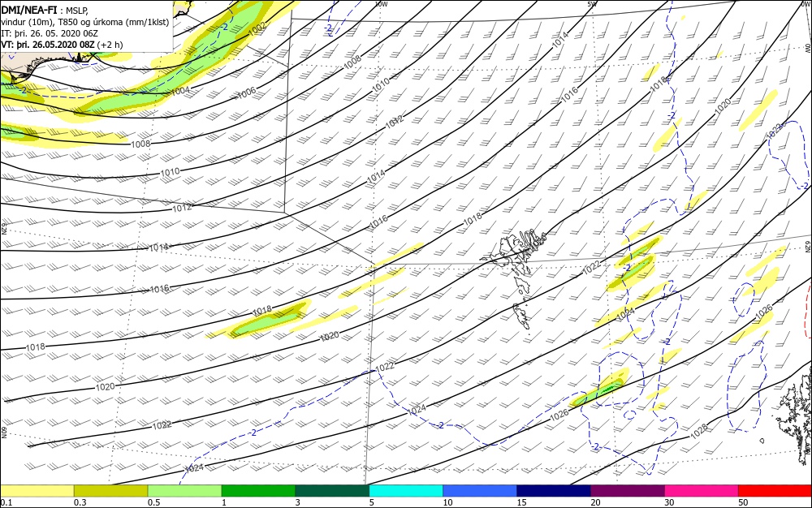Click the 1006 isobar label
This screenshot has width=812, height=508.
click(x=247, y=93)
